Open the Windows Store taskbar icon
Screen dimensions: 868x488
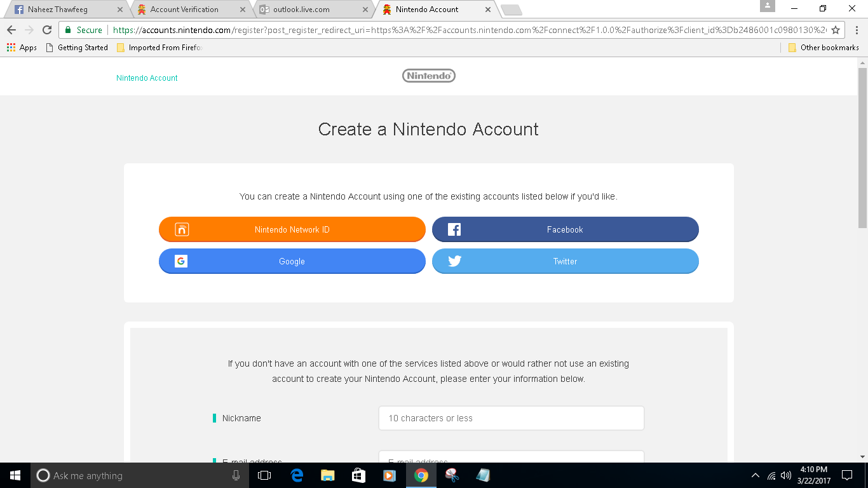(358, 475)
